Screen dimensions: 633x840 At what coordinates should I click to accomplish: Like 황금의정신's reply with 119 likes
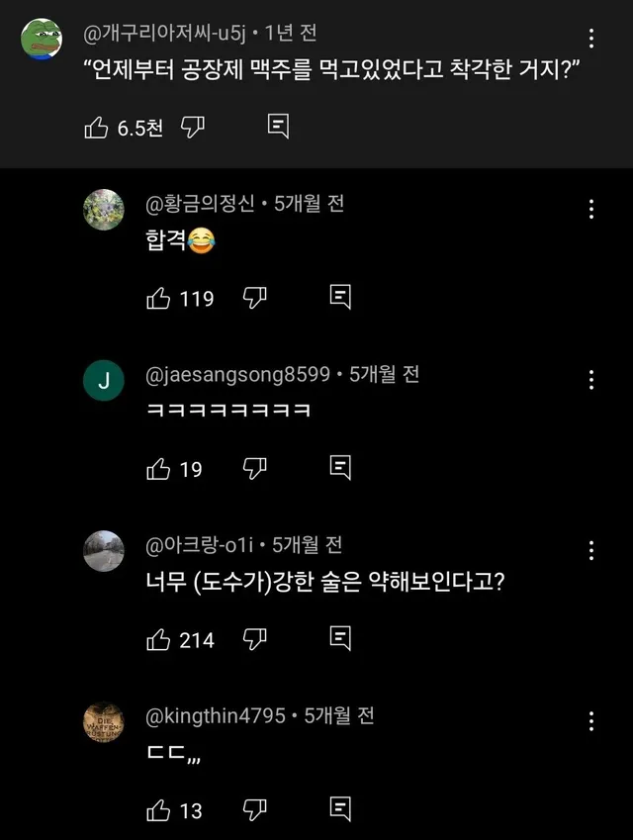(x=158, y=298)
